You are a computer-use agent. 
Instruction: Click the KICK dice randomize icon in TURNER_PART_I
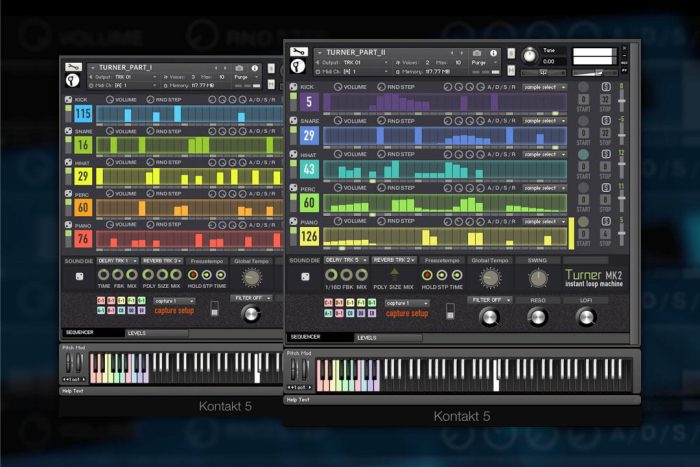click(68, 100)
